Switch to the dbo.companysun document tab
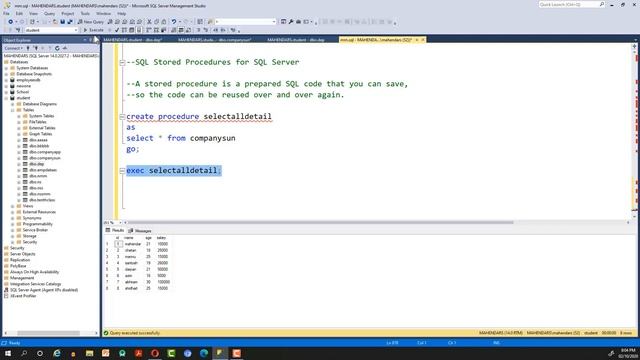 214,40
